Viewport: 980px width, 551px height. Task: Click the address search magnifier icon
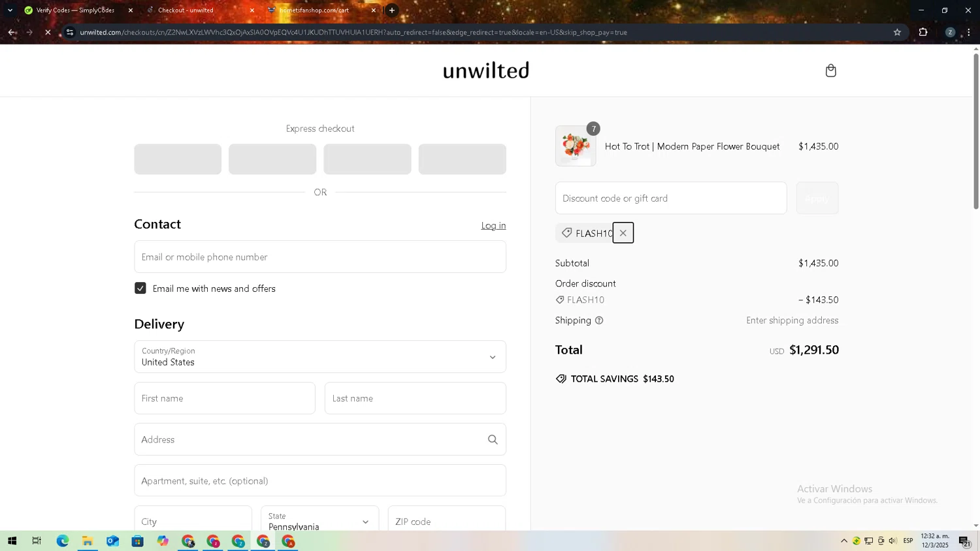pyautogui.click(x=493, y=440)
